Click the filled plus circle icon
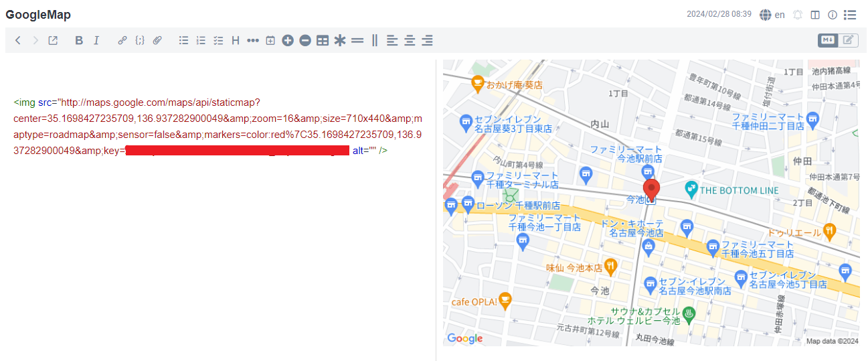Screen dimensions: 868x361 (x=288, y=40)
